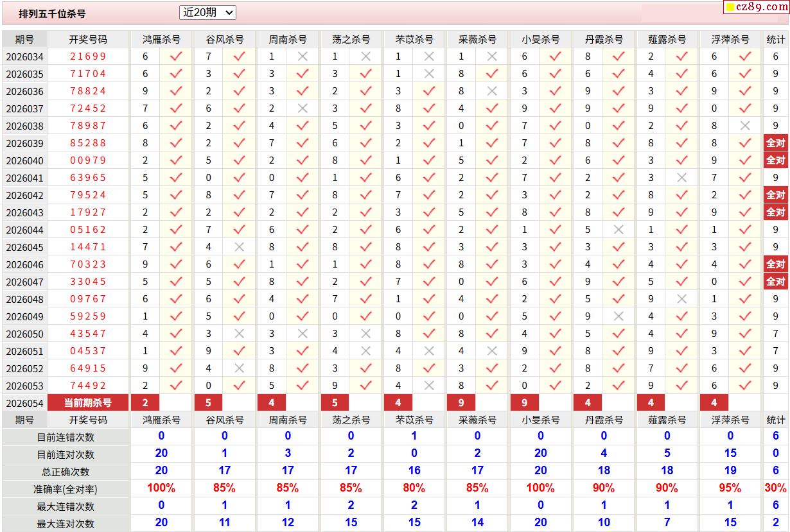Select the top 开奖号码 column header

click(88, 39)
